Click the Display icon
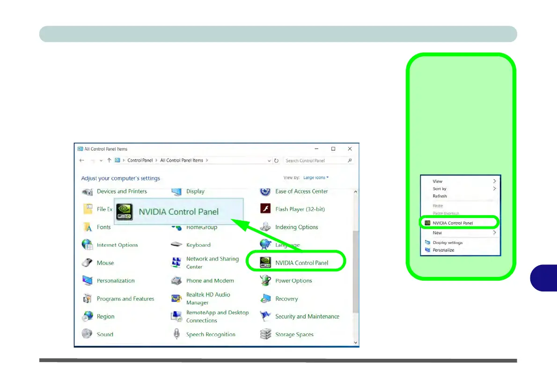 (176, 192)
